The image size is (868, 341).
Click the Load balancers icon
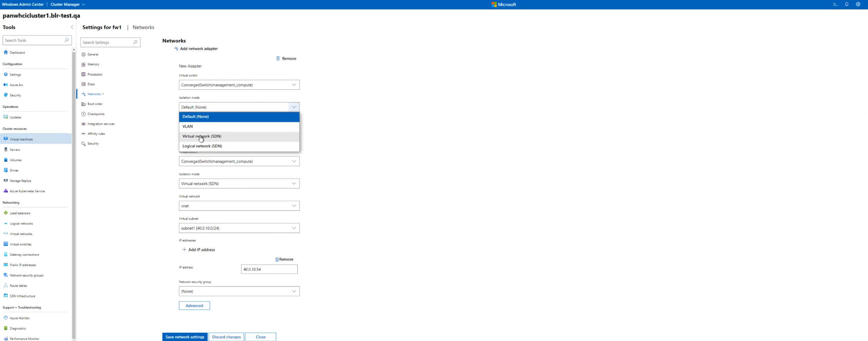(x=6, y=213)
